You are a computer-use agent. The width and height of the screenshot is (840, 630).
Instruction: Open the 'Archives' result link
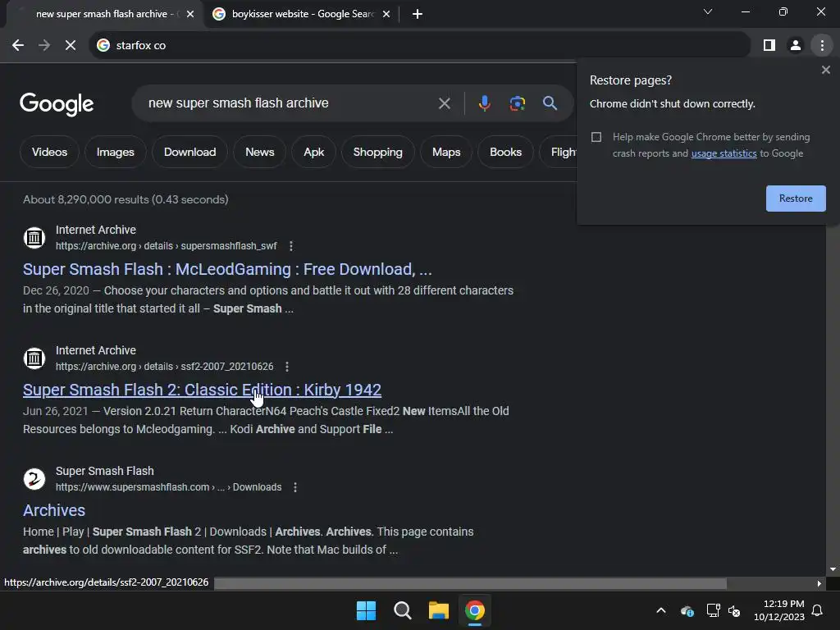tap(54, 510)
